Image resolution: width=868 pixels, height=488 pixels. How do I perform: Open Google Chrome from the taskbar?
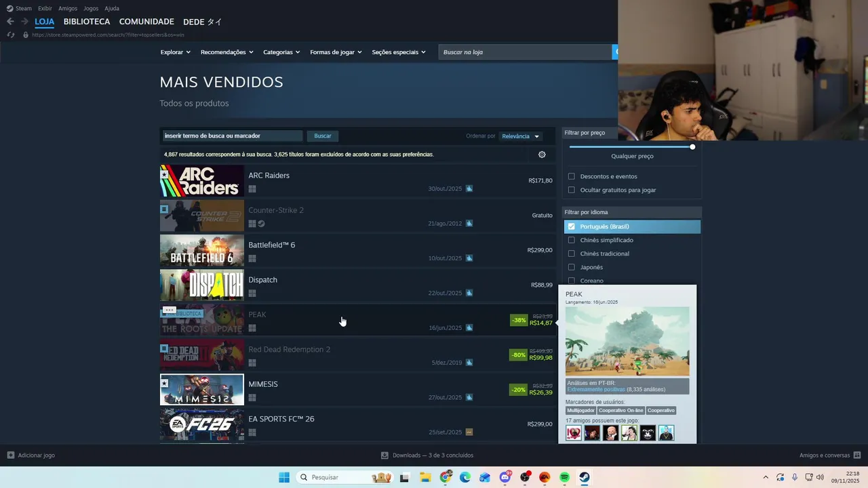tap(446, 477)
